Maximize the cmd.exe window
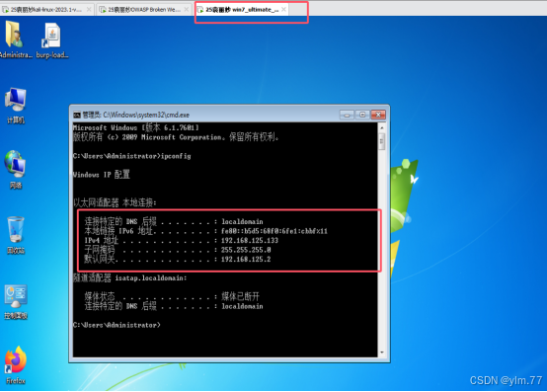The height and width of the screenshot is (392, 547). (x=362, y=115)
